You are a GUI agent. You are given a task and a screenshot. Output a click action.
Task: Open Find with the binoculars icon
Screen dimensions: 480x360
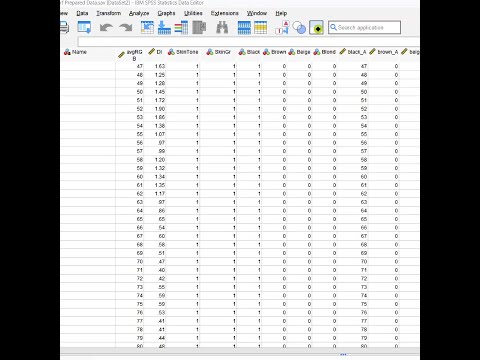(222, 27)
